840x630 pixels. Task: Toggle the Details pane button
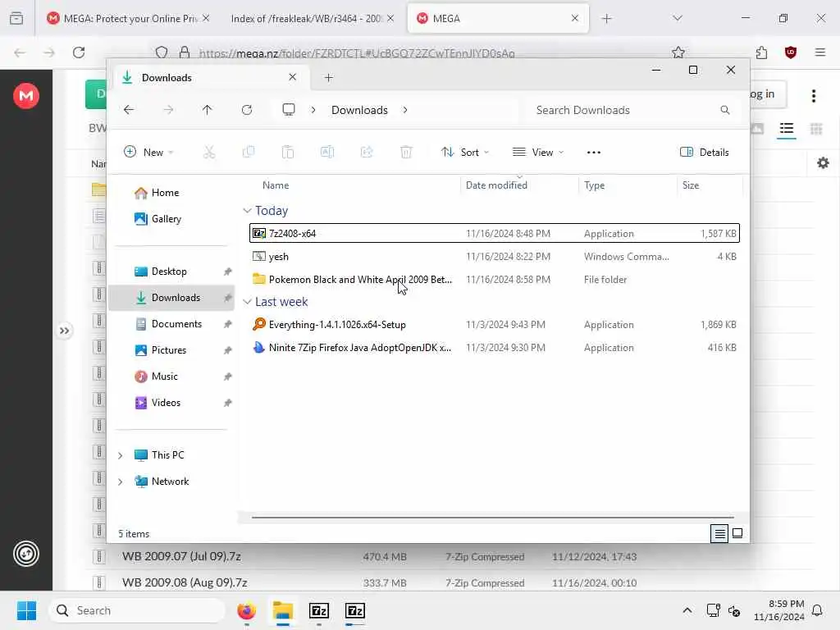coord(705,153)
